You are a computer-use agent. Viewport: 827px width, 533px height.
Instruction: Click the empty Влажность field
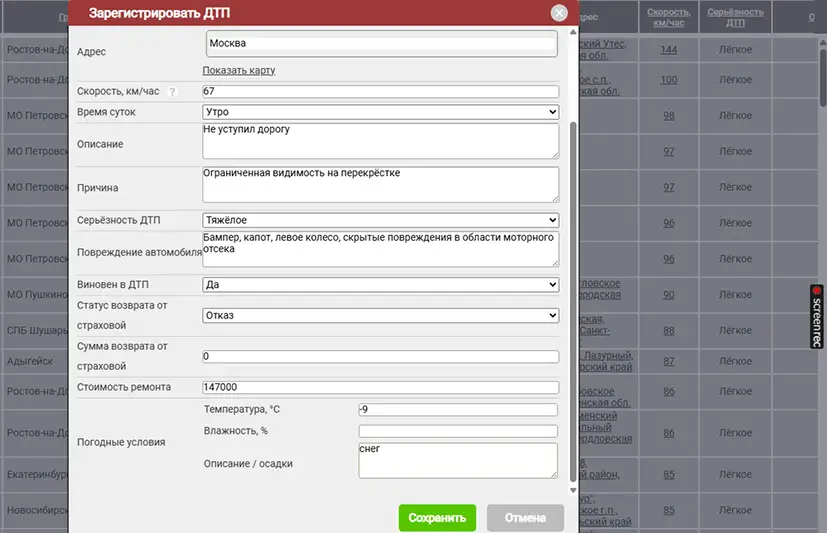pos(457,431)
